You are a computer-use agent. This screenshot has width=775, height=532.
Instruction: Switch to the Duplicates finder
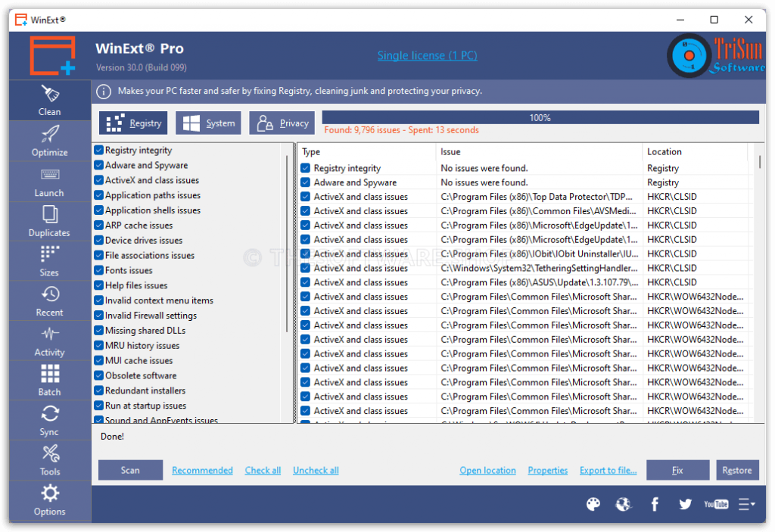48,222
